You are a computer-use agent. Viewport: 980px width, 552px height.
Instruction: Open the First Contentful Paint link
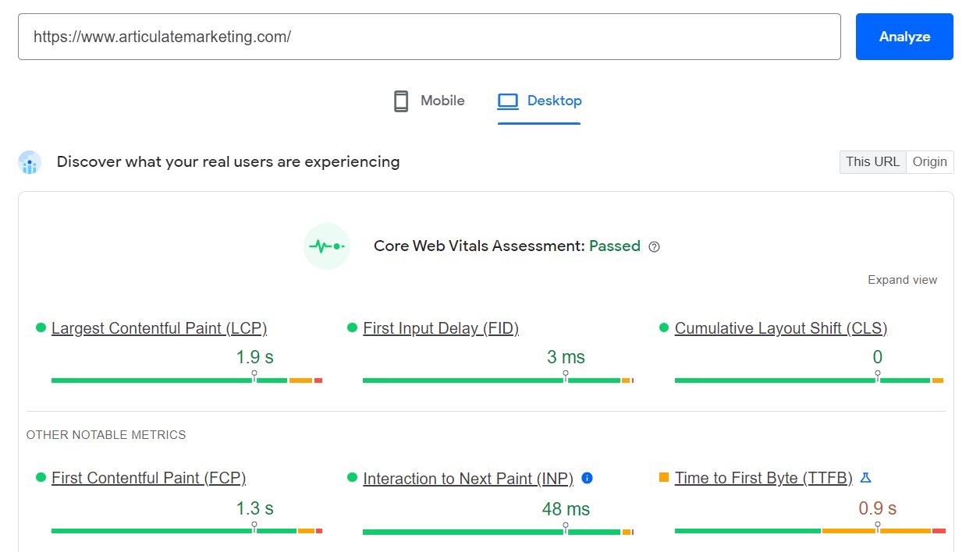(147, 477)
